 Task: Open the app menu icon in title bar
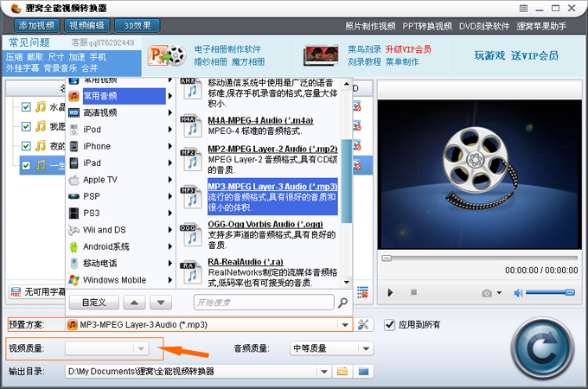pyautogui.click(x=523, y=9)
